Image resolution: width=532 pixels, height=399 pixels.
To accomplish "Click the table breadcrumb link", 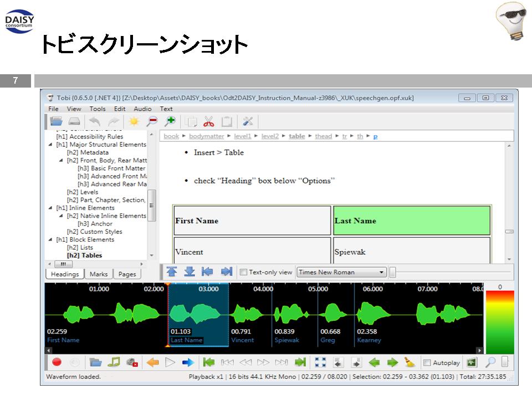I will [x=296, y=136].
